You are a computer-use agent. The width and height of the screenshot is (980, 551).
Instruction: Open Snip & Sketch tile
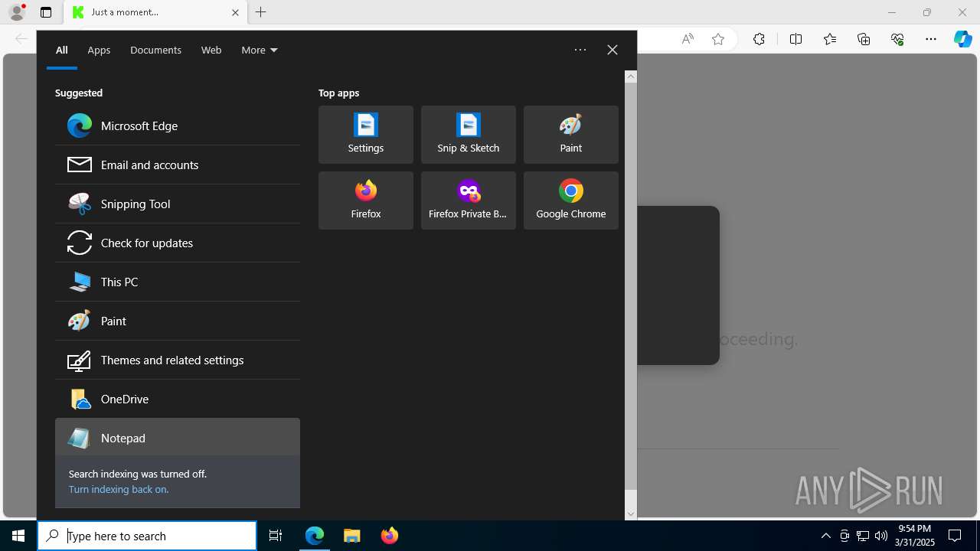click(469, 135)
